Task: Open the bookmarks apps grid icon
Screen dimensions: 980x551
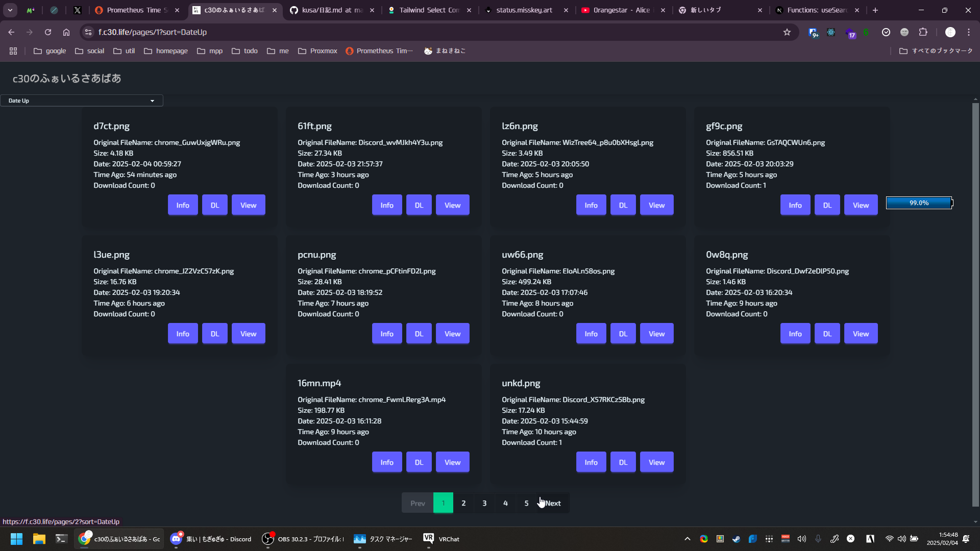Action: tap(13, 51)
